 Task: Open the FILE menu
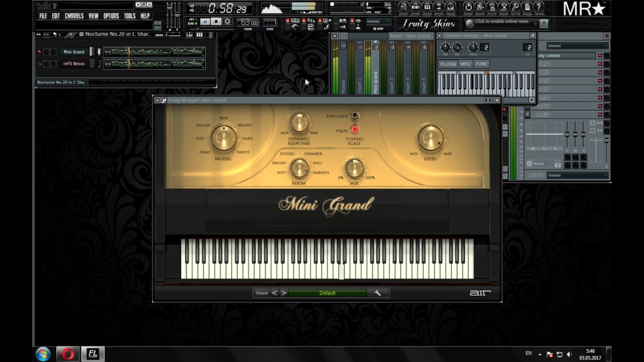click(43, 16)
